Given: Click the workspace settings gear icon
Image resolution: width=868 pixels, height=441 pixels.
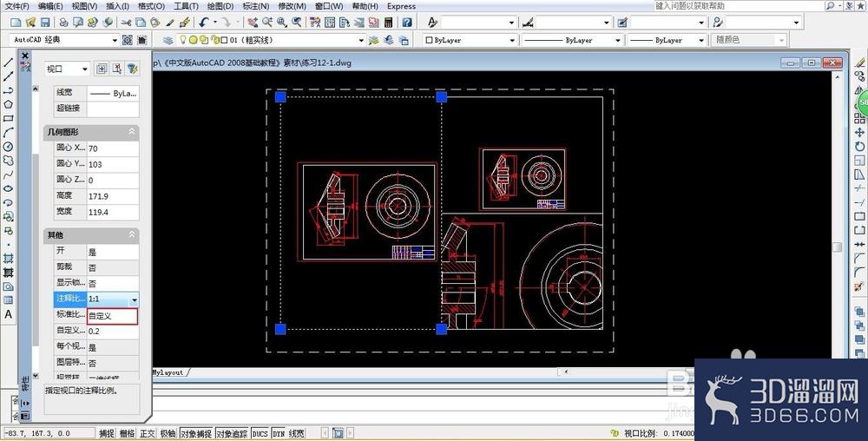Looking at the screenshot, I should click(128, 40).
